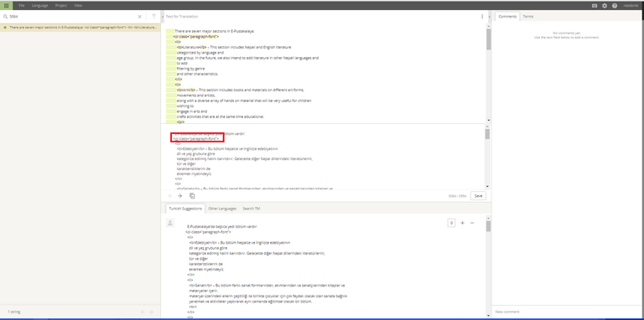Click the 'Text for Translation' header label

[181, 17]
